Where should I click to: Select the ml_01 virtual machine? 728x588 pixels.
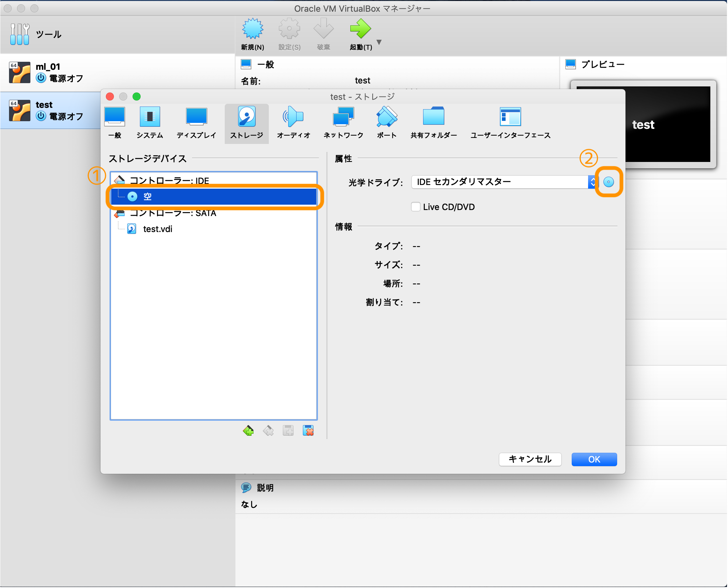click(51, 72)
